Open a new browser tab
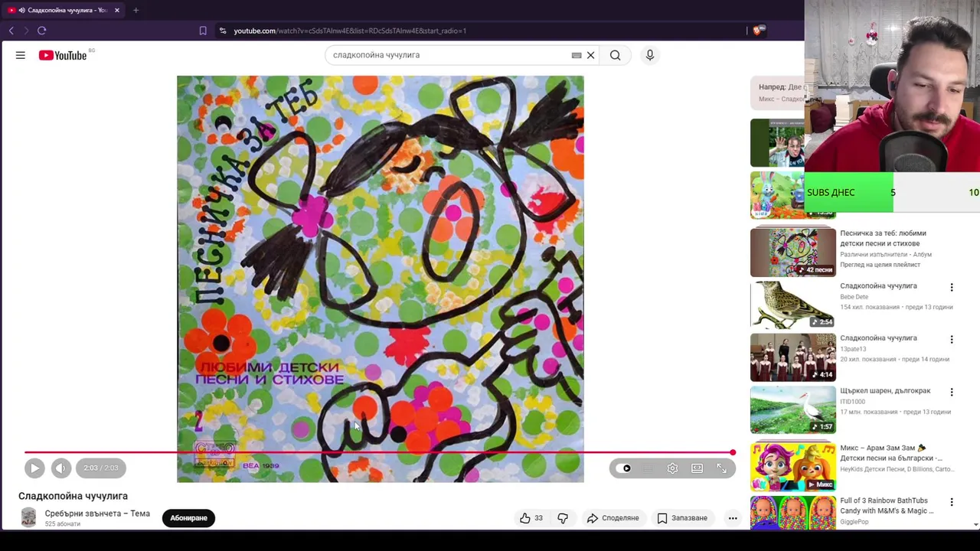Image resolution: width=980 pixels, height=551 pixels. point(136,10)
